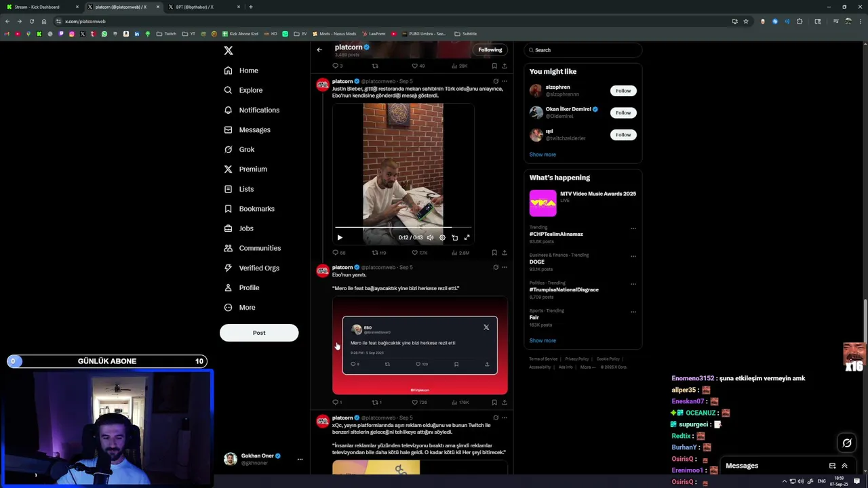Screen dimensions: 868x488
Task: Open the #CHPTeslimAlınamaz trend
Action: tap(556, 234)
